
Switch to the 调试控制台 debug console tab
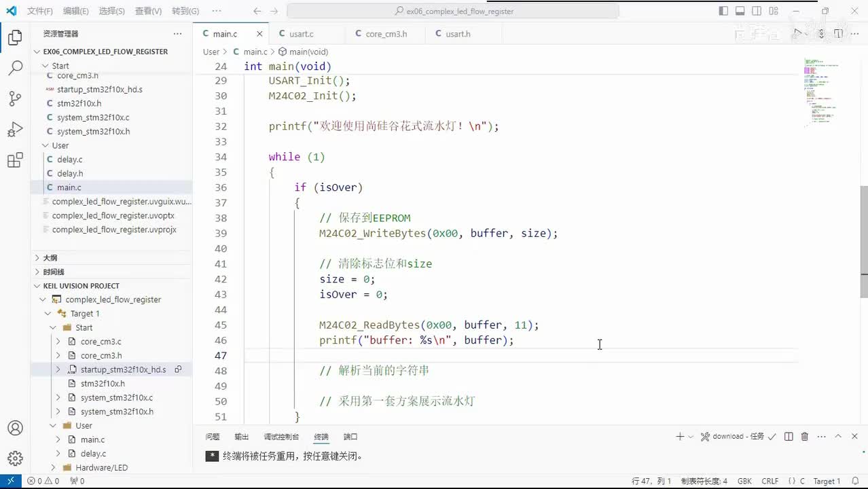(281, 437)
